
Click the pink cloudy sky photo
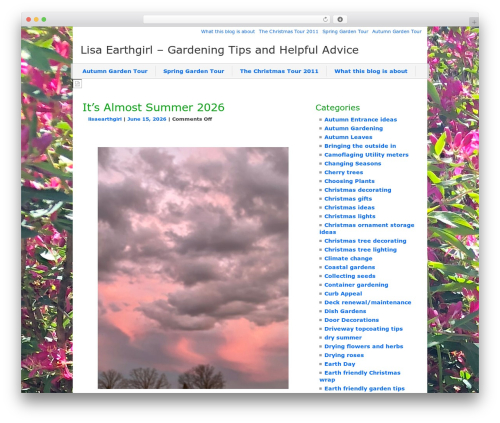pyautogui.click(x=193, y=268)
